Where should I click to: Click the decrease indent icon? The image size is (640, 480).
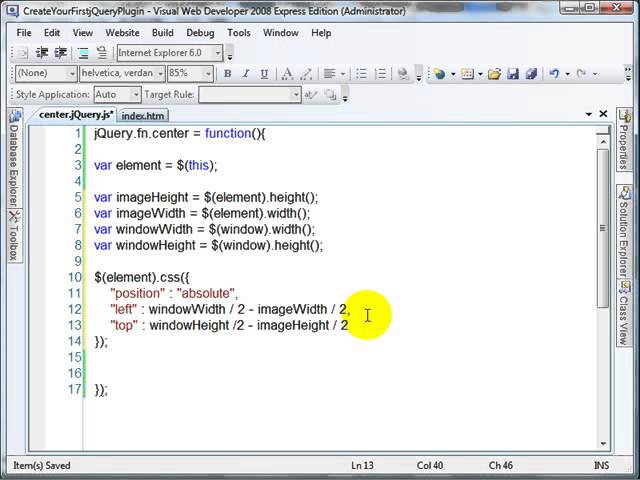[x=42, y=53]
